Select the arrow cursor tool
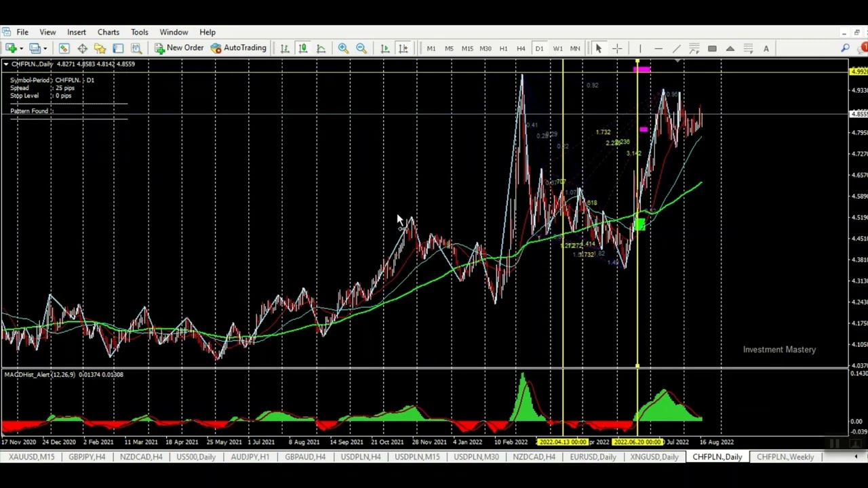The height and width of the screenshot is (488, 868). pos(598,48)
